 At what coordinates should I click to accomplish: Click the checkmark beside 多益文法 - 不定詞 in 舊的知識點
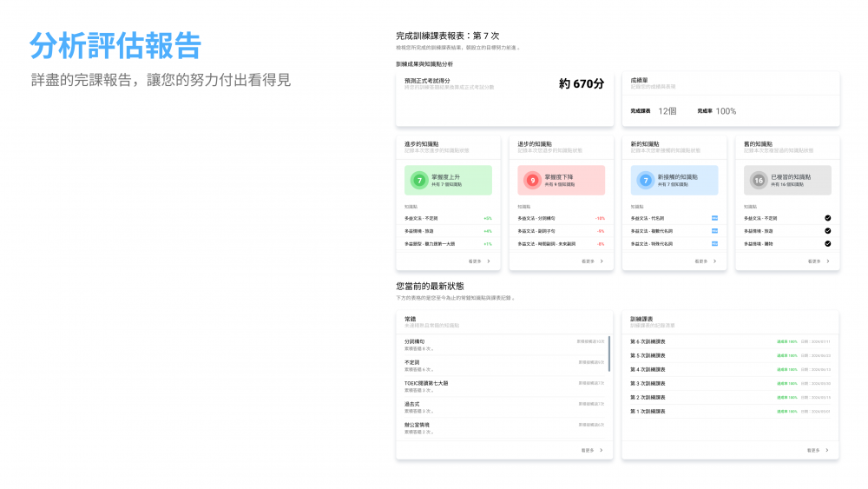[827, 218]
